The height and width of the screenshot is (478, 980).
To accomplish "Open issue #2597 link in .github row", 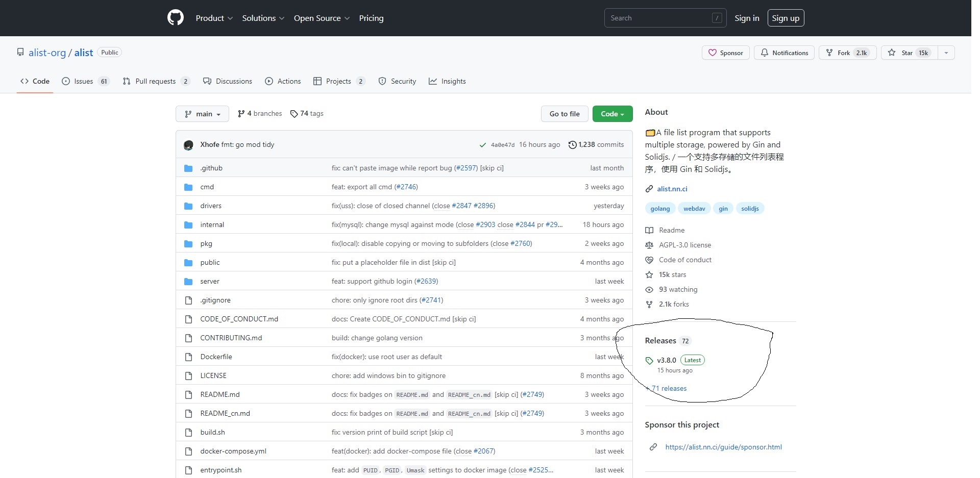I will [x=466, y=168].
